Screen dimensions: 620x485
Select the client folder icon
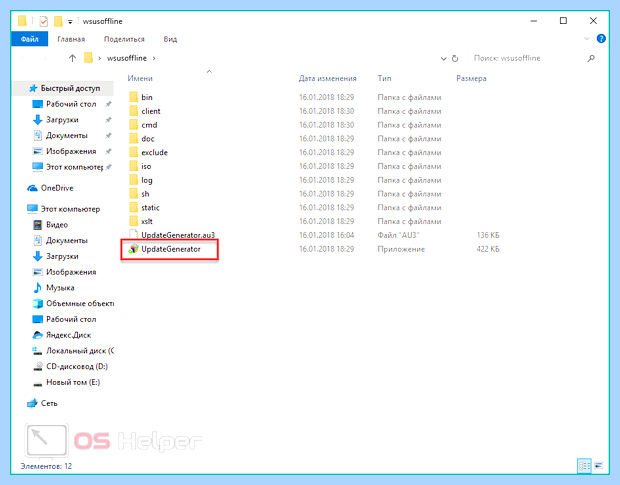134,111
